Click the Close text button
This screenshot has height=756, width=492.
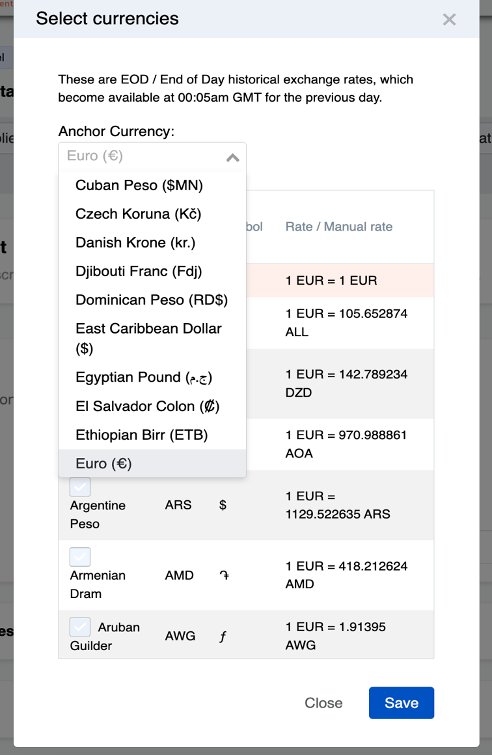click(x=323, y=703)
